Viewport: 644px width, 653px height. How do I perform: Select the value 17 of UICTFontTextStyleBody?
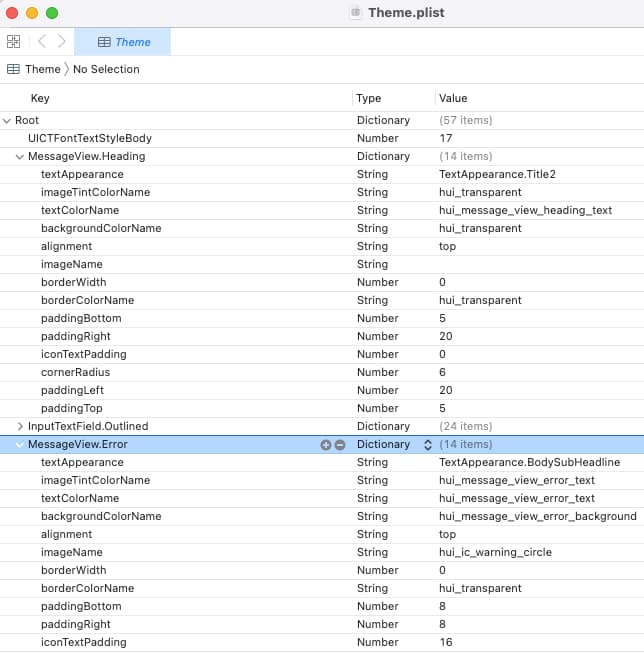click(x=446, y=138)
